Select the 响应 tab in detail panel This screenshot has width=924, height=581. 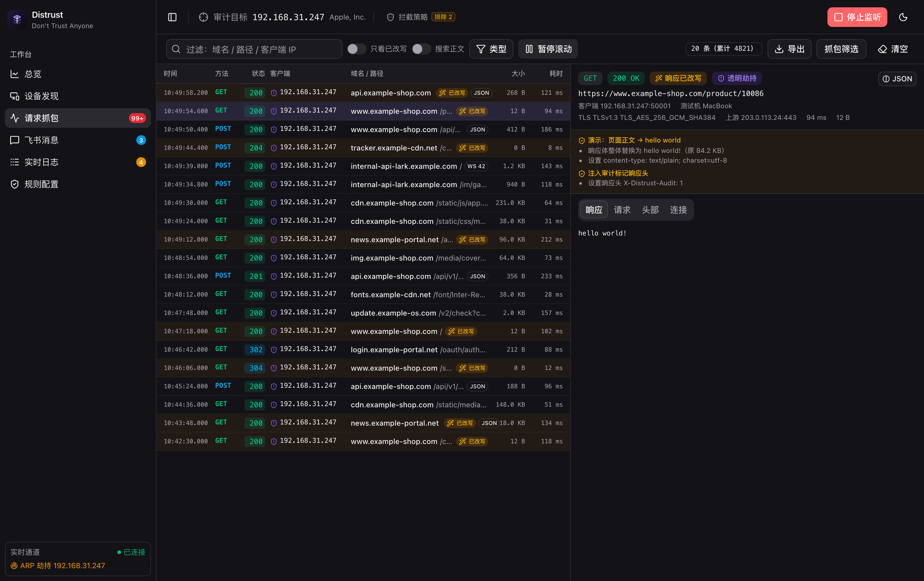tap(594, 210)
